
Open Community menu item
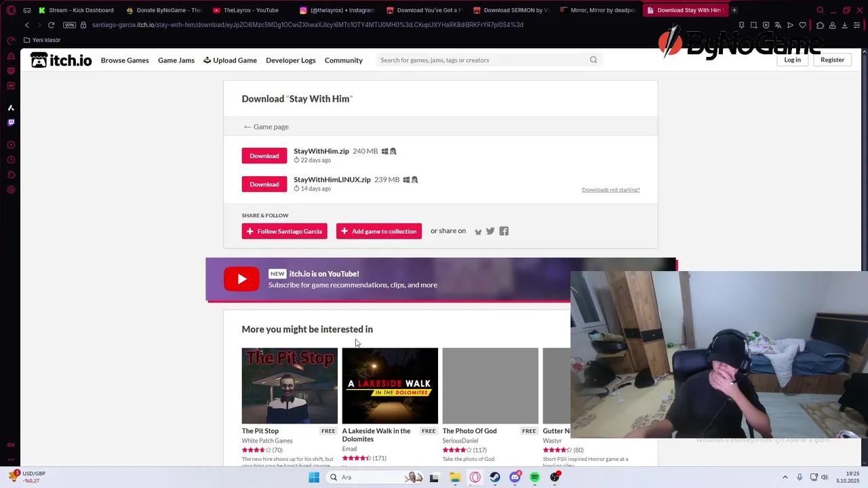344,60
